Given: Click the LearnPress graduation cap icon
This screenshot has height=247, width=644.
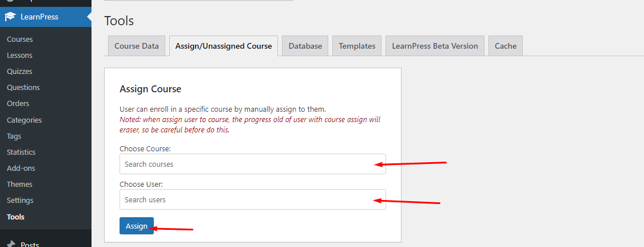Looking at the screenshot, I should (10, 17).
